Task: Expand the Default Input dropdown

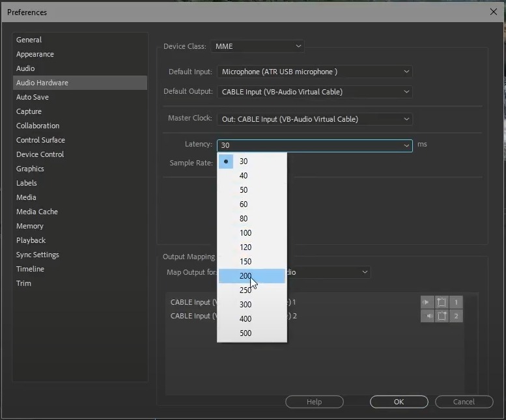Action: [315, 72]
